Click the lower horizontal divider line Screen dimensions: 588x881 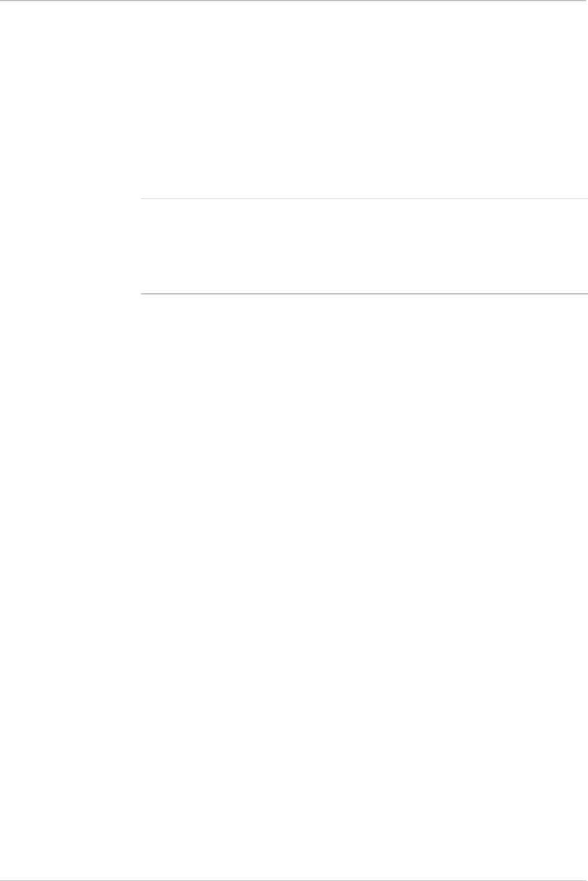tap(364, 293)
